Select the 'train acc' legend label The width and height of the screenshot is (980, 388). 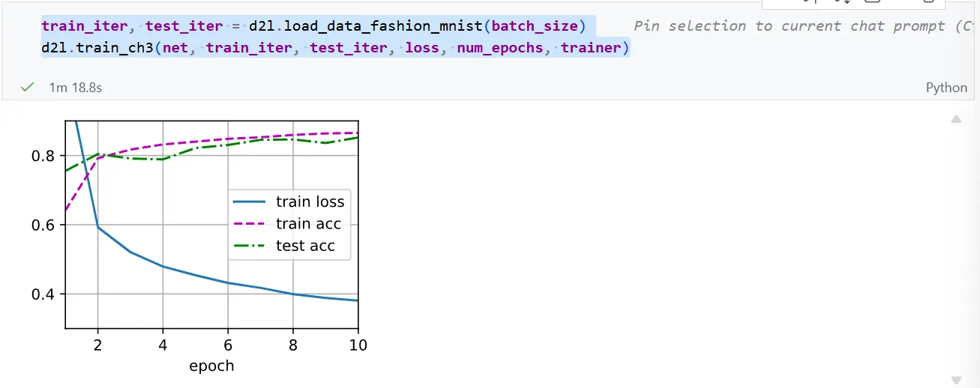coord(308,224)
